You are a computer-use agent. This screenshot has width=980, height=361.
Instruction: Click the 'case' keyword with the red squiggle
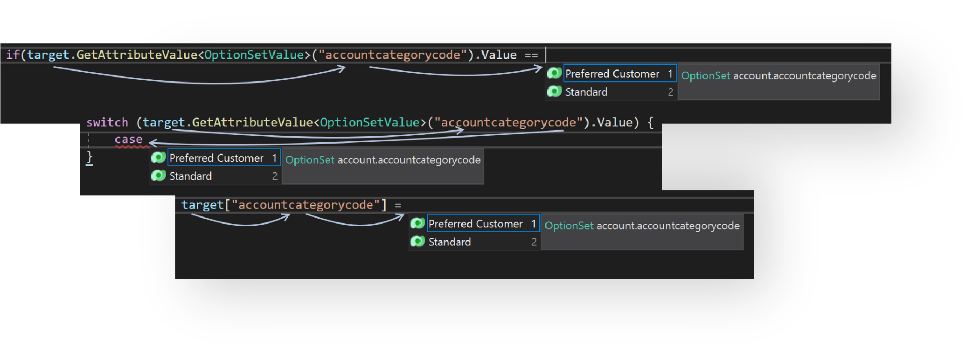(129, 139)
